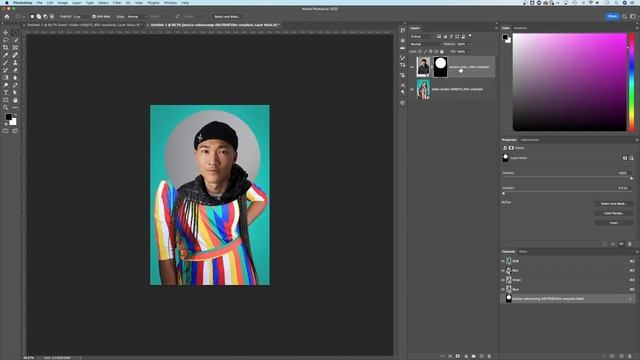Open the tool preset picker arrow
640x360 pixels.
click(23, 17)
